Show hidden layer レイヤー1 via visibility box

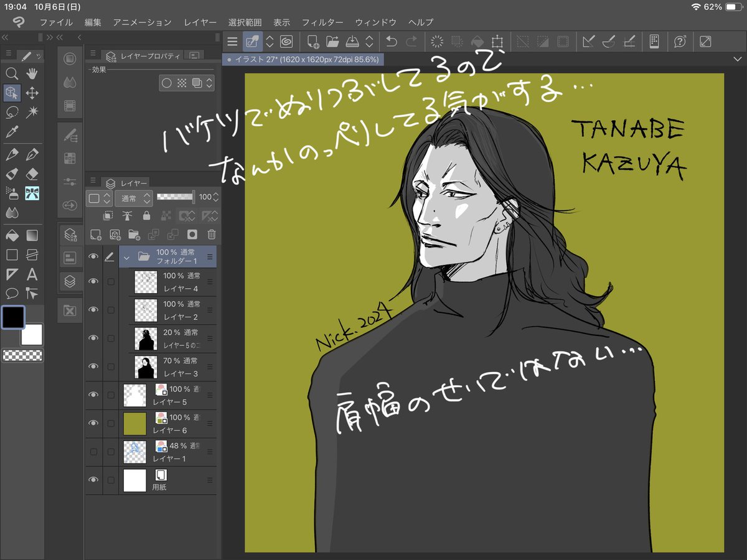(93, 451)
